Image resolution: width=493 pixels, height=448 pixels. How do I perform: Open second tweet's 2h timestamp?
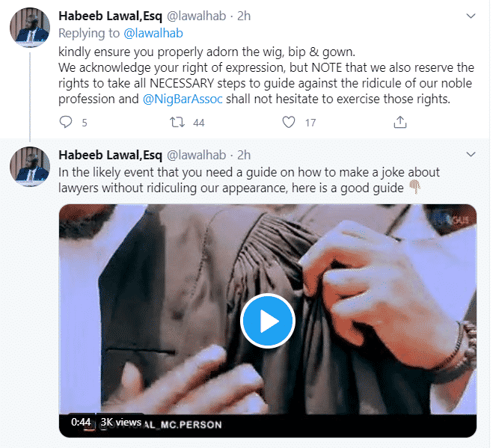244,155
